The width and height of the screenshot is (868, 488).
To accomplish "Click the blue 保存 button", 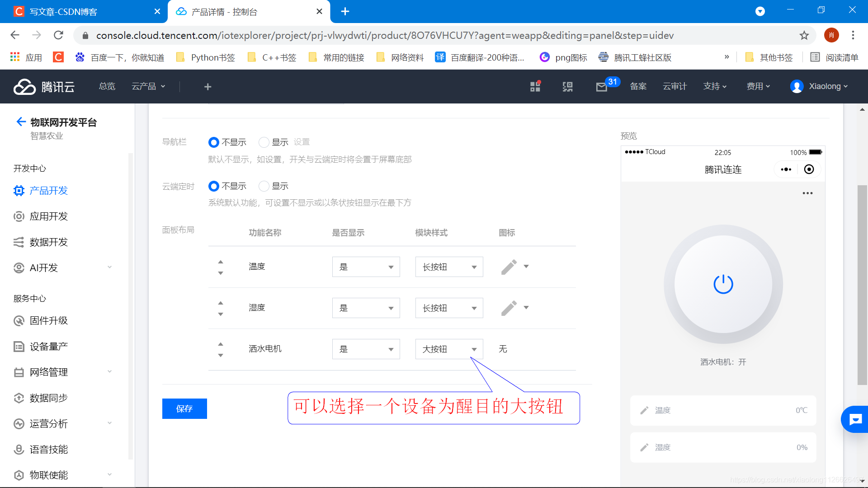I will 184,408.
